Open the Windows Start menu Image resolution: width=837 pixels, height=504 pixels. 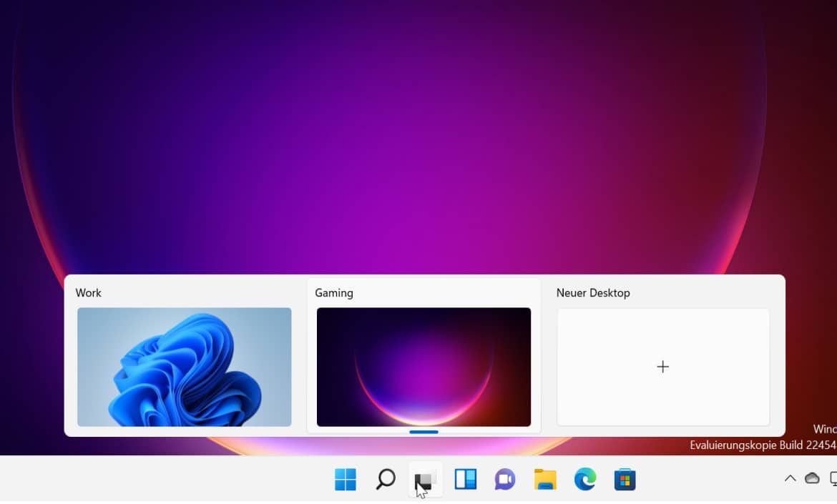[345, 480]
